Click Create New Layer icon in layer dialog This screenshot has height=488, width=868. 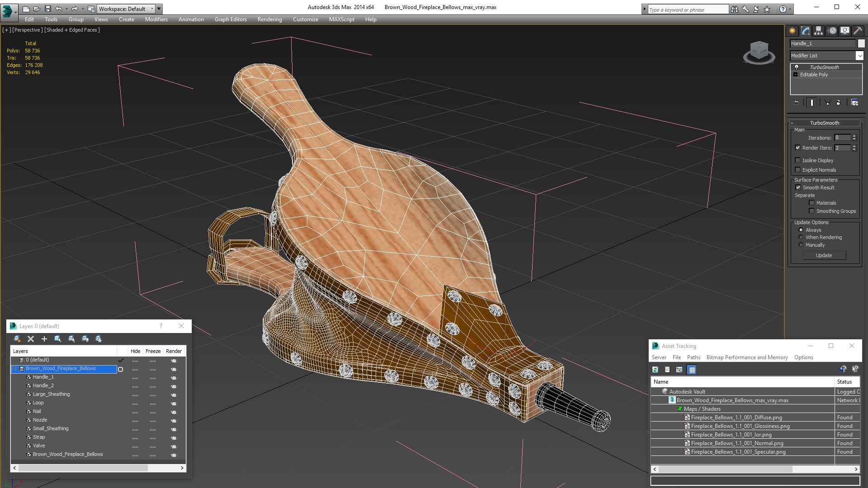pos(17,339)
